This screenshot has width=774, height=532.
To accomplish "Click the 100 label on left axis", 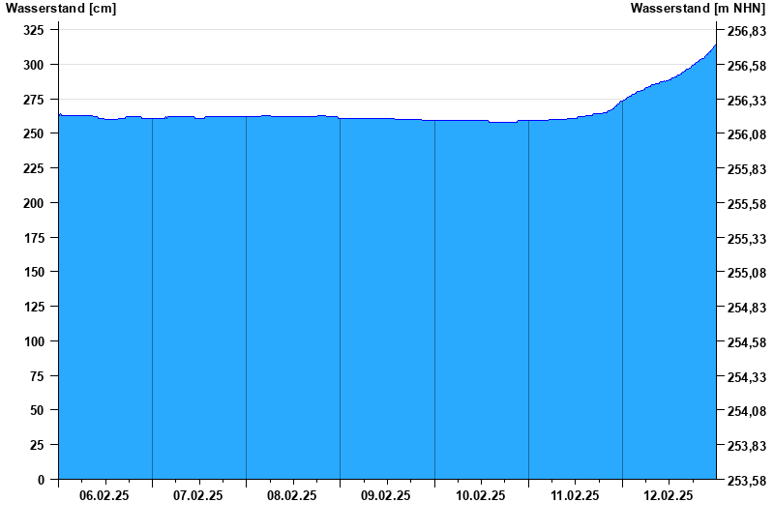I will click(x=34, y=341).
